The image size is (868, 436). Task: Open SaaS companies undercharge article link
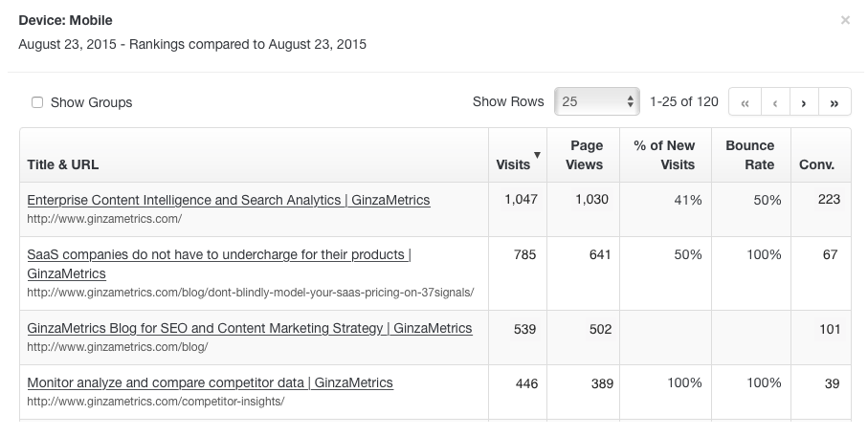point(218,254)
